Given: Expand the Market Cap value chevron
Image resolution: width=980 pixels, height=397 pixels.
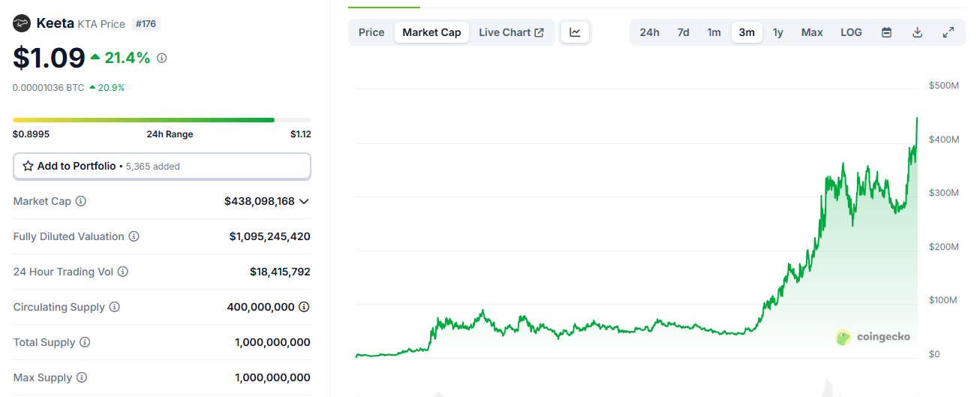Looking at the screenshot, I should pos(304,201).
